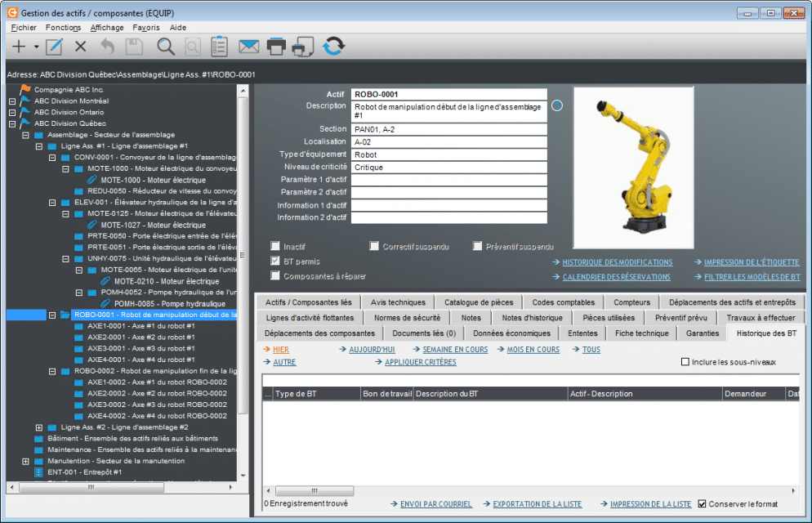Open the Fonctions menu

point(63,27)
